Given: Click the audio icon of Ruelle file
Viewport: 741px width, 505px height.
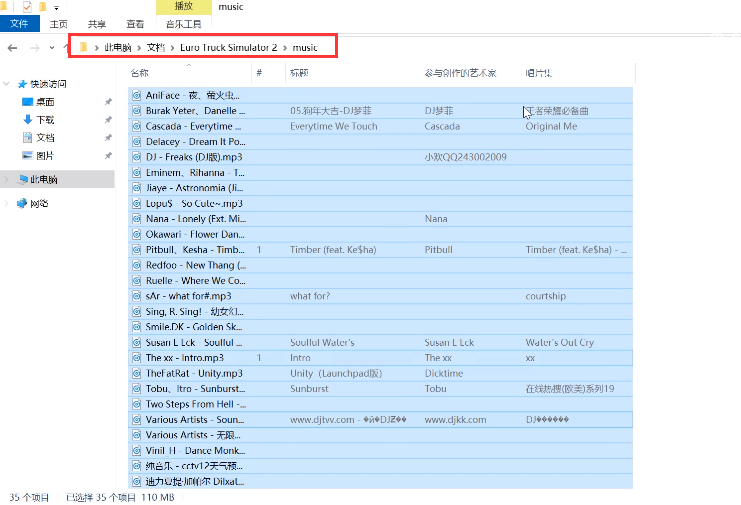Looking at the screenshot, I should [x=137, y=281].
